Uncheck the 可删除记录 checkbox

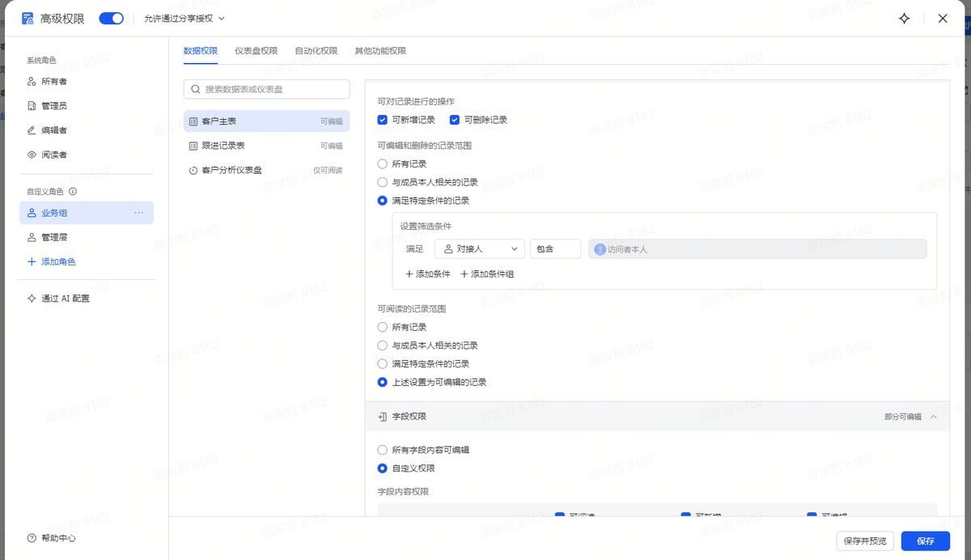tap(455, 120)
